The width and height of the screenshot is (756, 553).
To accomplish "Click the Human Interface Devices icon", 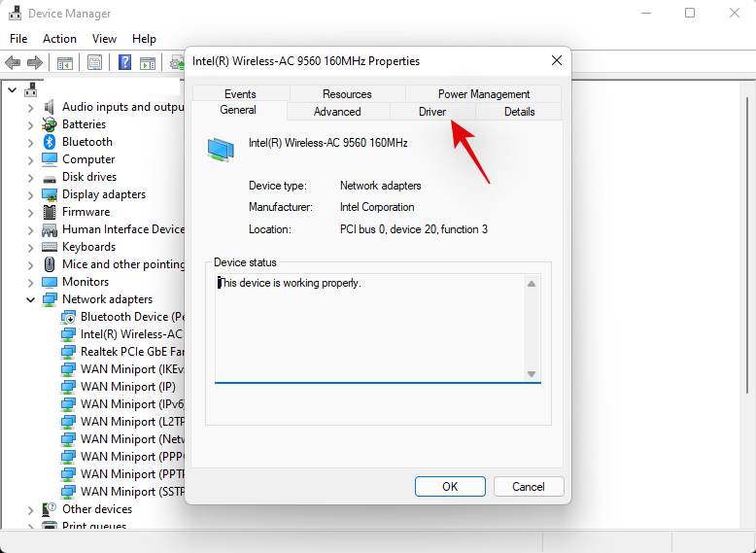I will click(50, 230).
